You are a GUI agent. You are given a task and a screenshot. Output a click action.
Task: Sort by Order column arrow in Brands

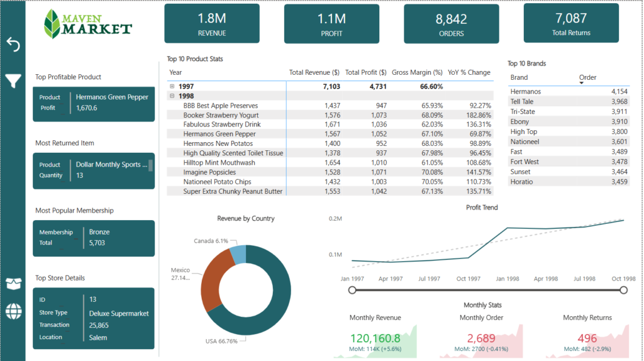click(x=582, y=83)
